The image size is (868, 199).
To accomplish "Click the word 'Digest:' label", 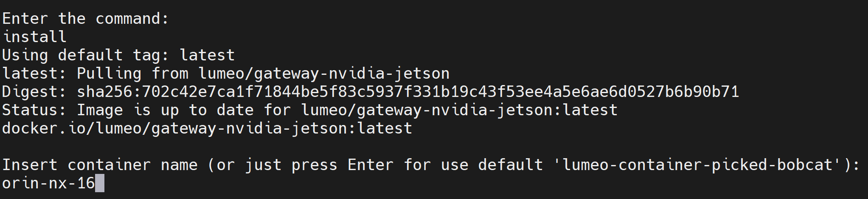I will (x=34, y=92).
